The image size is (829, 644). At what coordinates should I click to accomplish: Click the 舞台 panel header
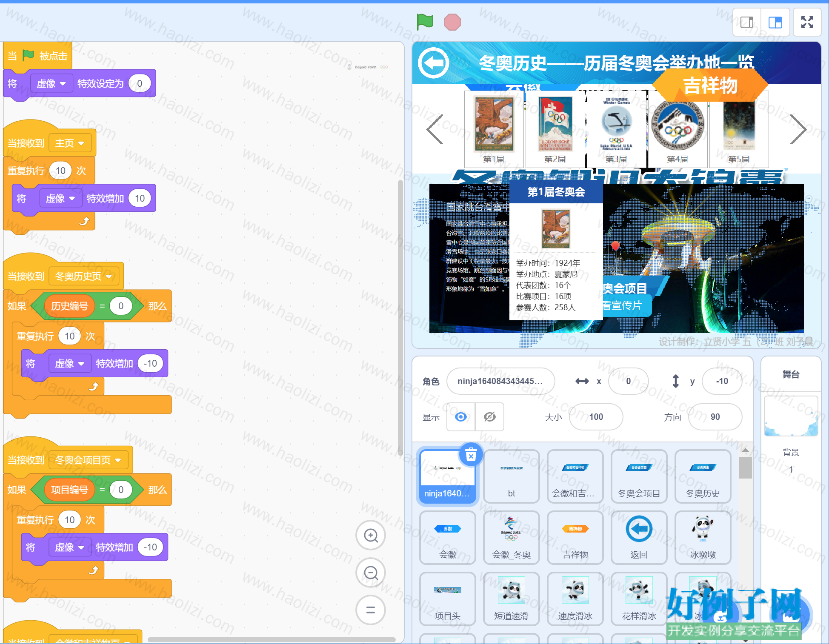pos(791,374)
